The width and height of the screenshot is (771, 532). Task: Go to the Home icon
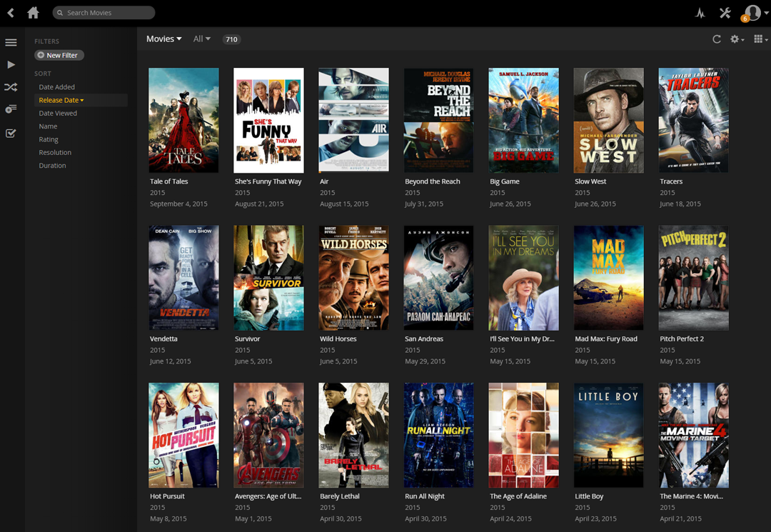pyautogui.click(x=34, y=12)
